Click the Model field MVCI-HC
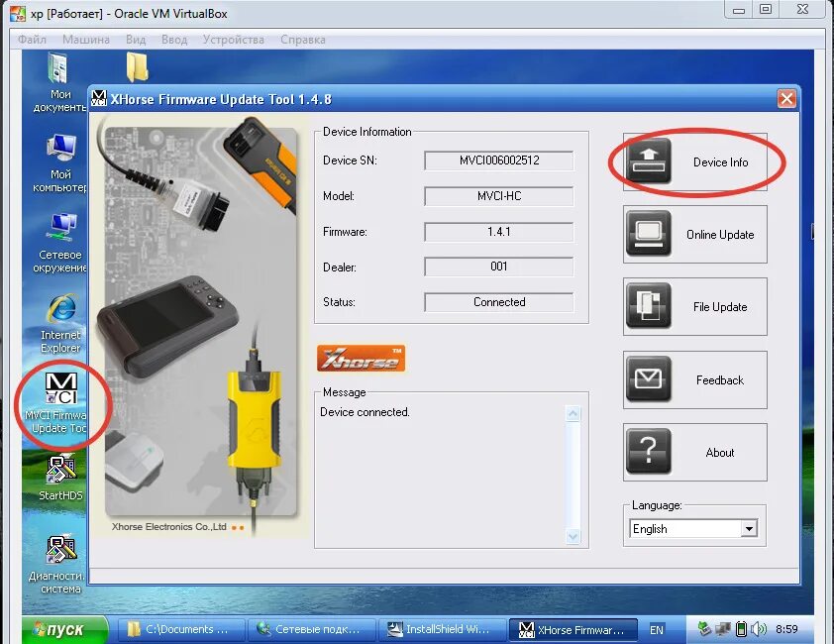 [499, 196]
